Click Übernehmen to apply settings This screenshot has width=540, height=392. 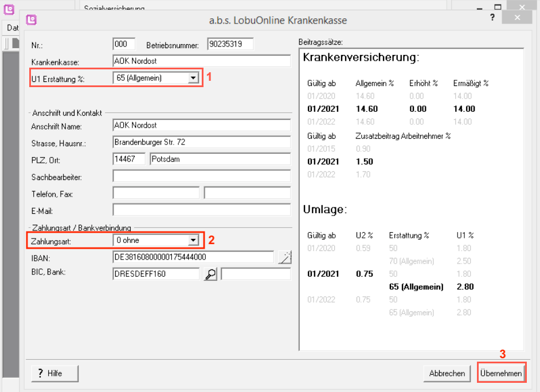coord(501,374)
